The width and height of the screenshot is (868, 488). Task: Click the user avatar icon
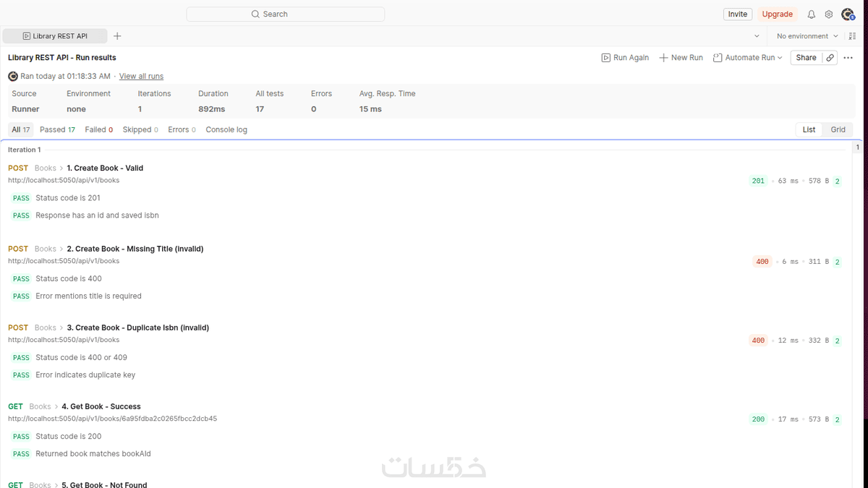[x=847, y=14]
